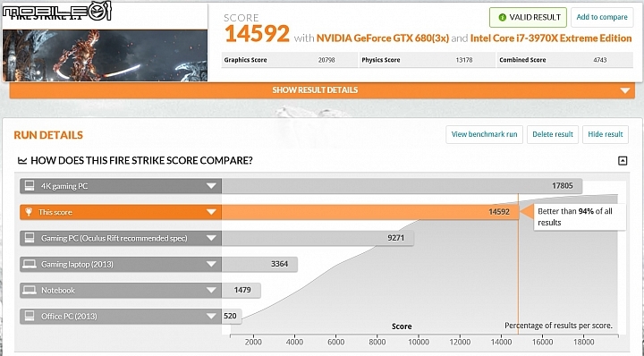This screenshot has height=356, width=644.
Task: Click the chart icon beside the comparison heading
Action: click(x=22, y=160)
